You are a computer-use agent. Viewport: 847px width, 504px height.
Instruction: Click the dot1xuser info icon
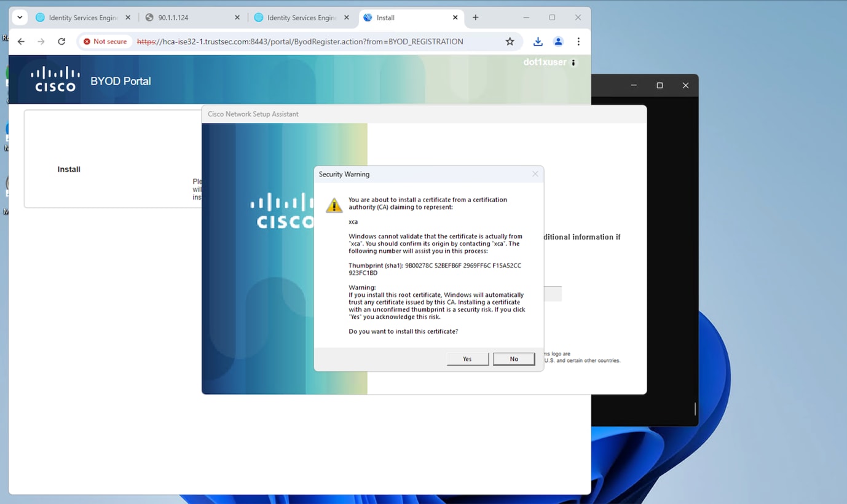pyautogui.click(x=573, y=63)
